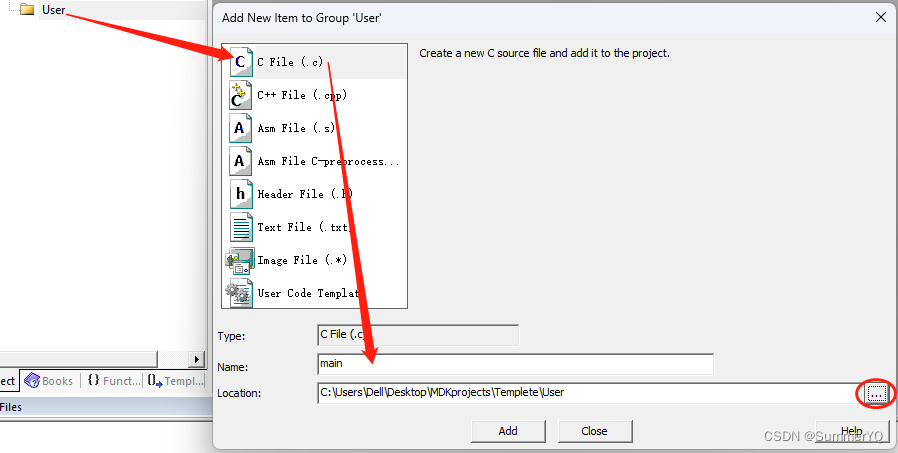Select the Asm File C-preprocess icon
Image resolution: width=898 pixels, height=453 pixels.
[241, 161]
